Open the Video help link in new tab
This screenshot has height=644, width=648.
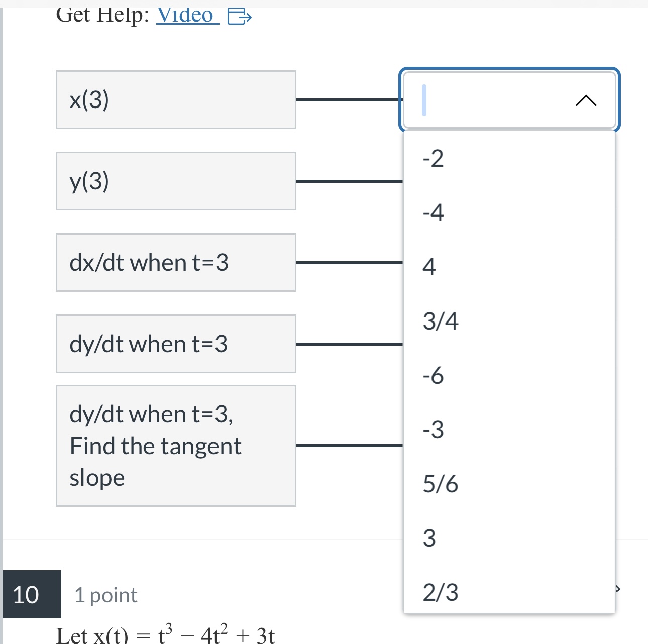(186, 16)
